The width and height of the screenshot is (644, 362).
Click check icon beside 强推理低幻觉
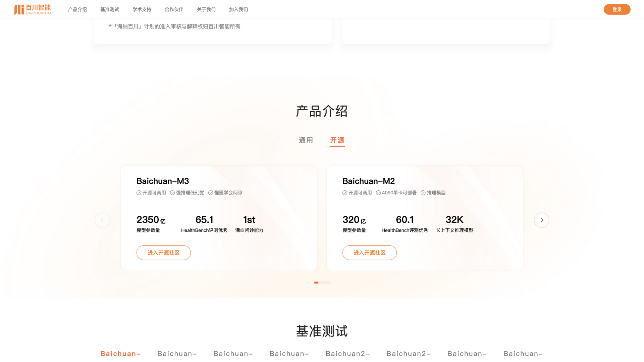click(172, 193)
